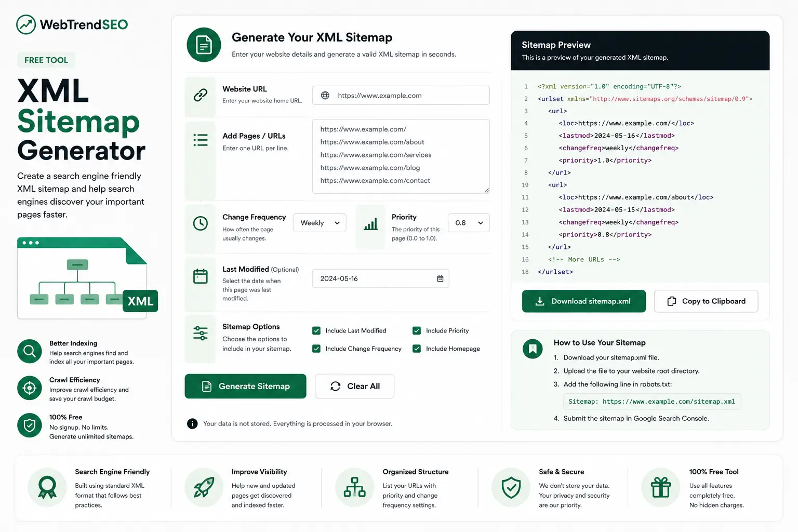Toggle the Include Priority checkbox
The image size is (798, 532).
[x=417, y=330]
